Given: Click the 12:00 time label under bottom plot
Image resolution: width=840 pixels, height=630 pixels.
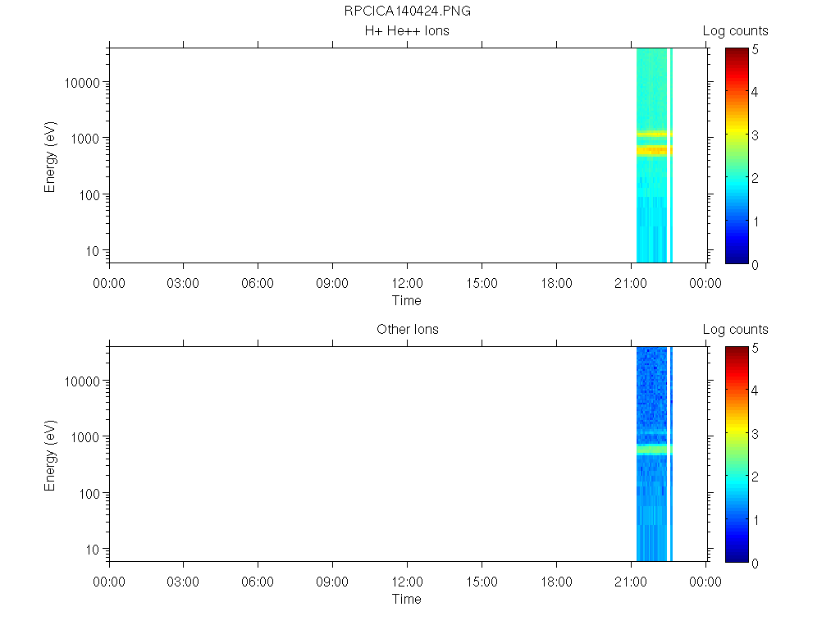Looking at the screenshot, I should point(407,582).
